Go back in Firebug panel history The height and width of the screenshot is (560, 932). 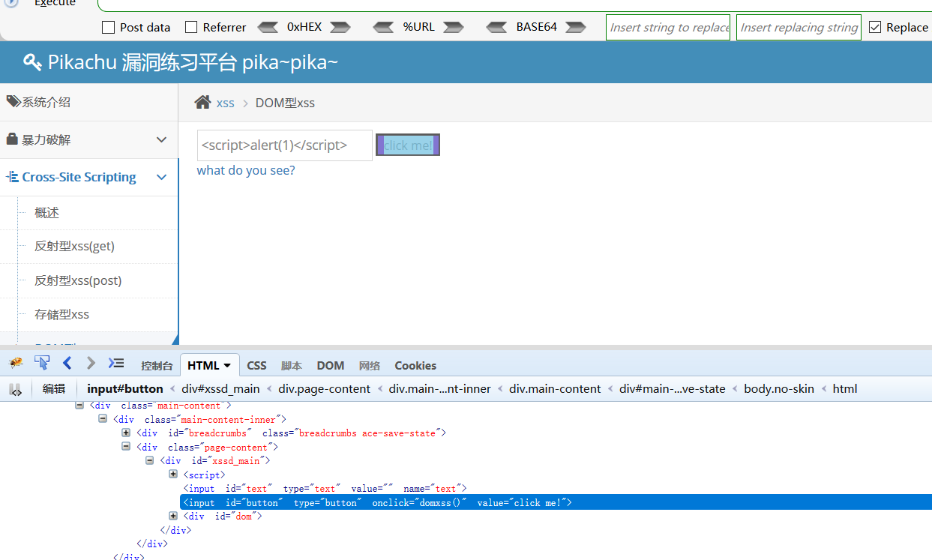coord(67,364)
